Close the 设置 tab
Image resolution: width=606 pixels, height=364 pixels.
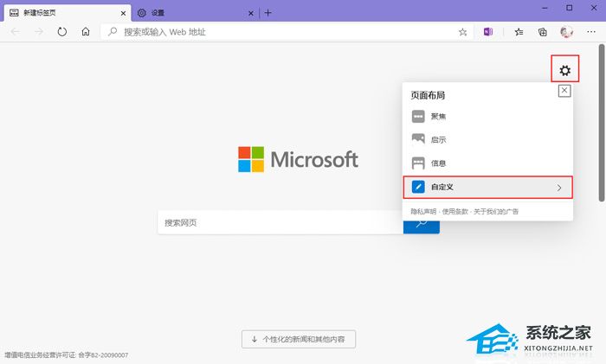point(251,13)
